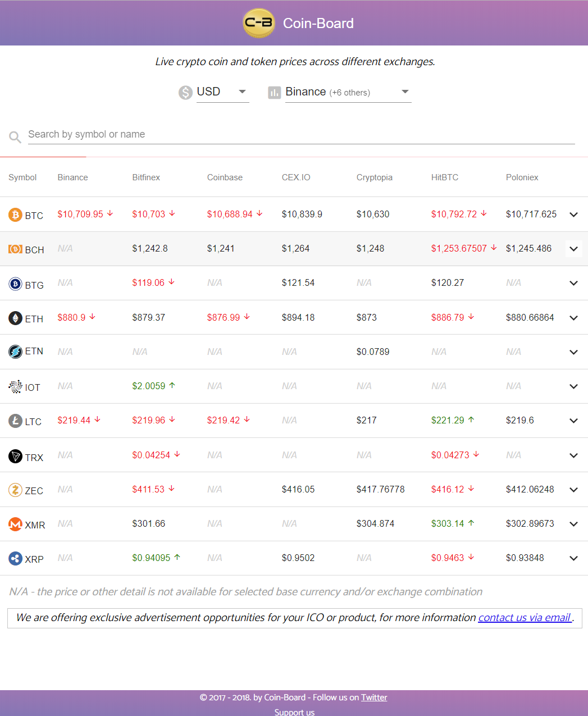Screen dimensions: 588x716
Task: Click ZEC Cryptopia price $417.76778
Action: (380, 489)
